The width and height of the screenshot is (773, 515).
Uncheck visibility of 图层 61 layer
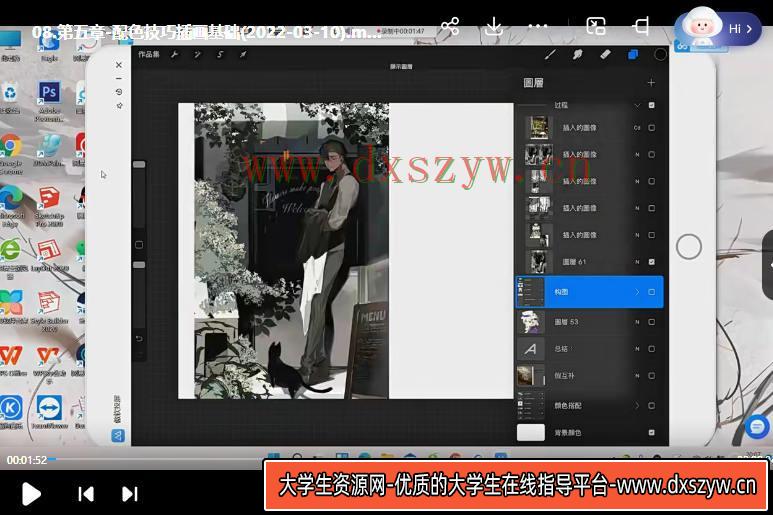(x=651, y=262)
